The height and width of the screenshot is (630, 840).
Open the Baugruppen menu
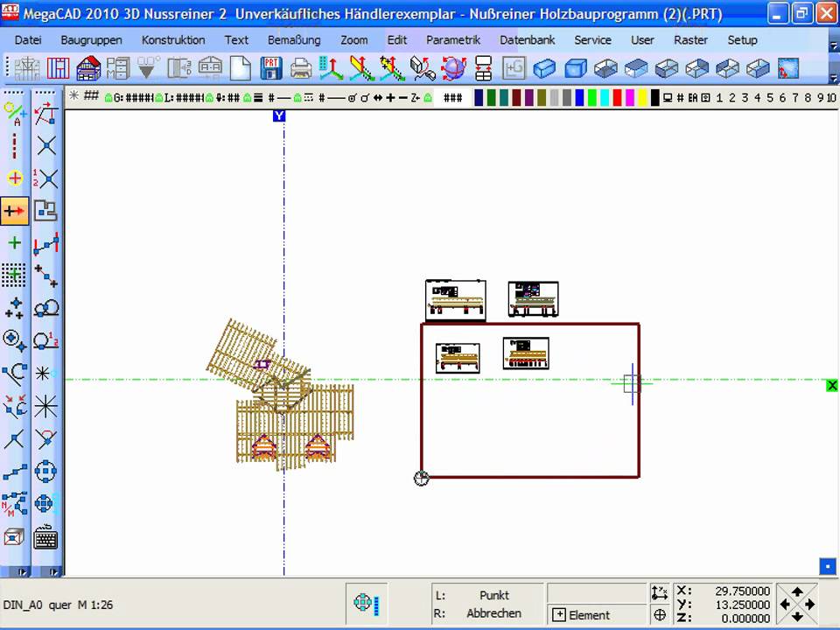tap(92, 40)
